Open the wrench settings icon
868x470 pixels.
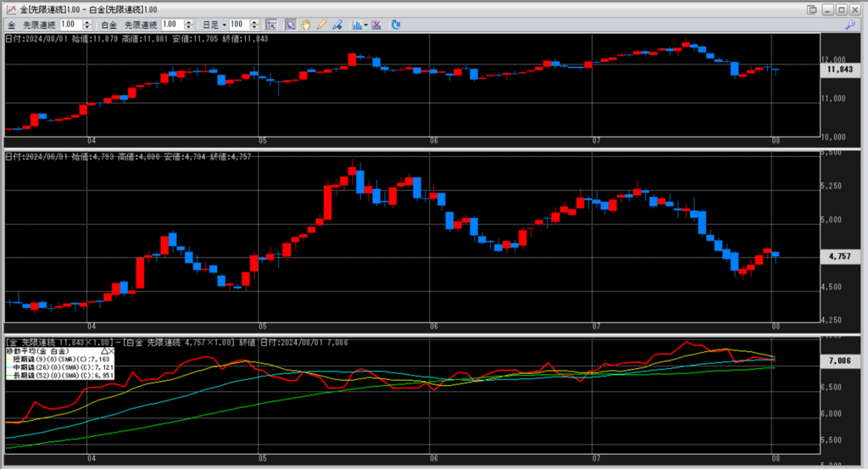pyautogui.click(x=850, y=25)
